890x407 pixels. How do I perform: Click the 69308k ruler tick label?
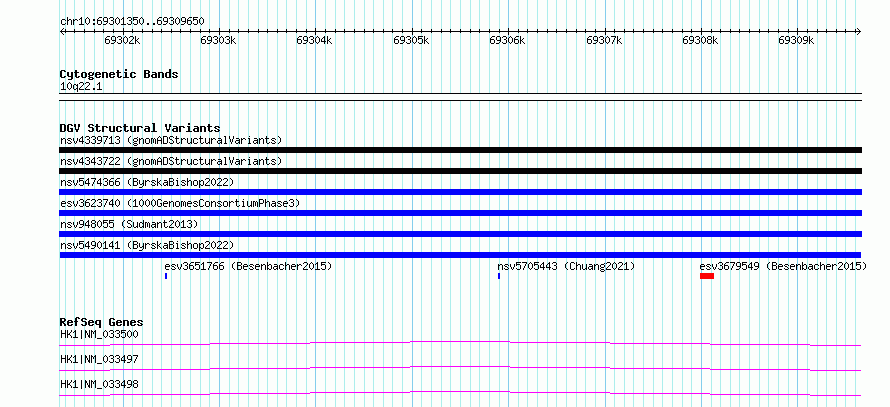[x=700, y=40]
